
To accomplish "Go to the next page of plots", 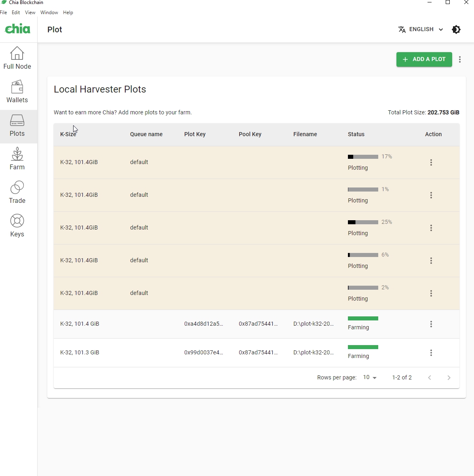I will click(x=449, y=378).
